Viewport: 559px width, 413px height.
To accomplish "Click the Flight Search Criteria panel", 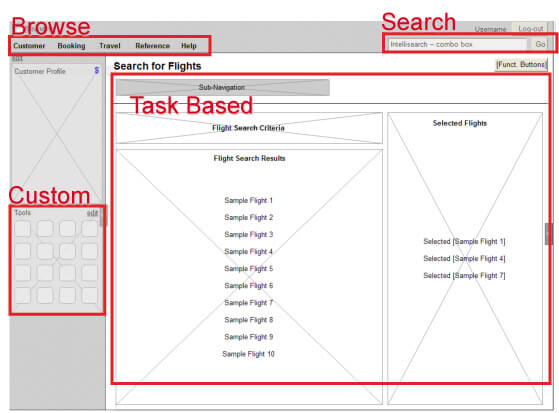I will [249, 128].
